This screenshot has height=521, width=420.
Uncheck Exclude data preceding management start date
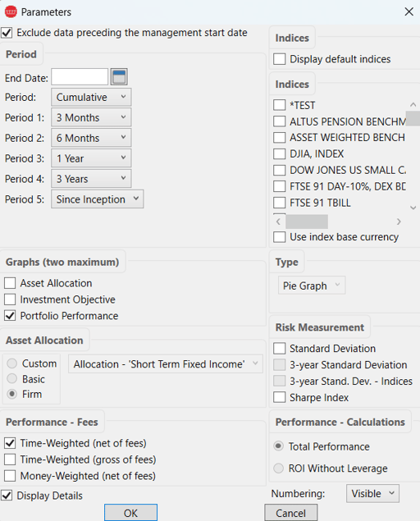(7, 33)
